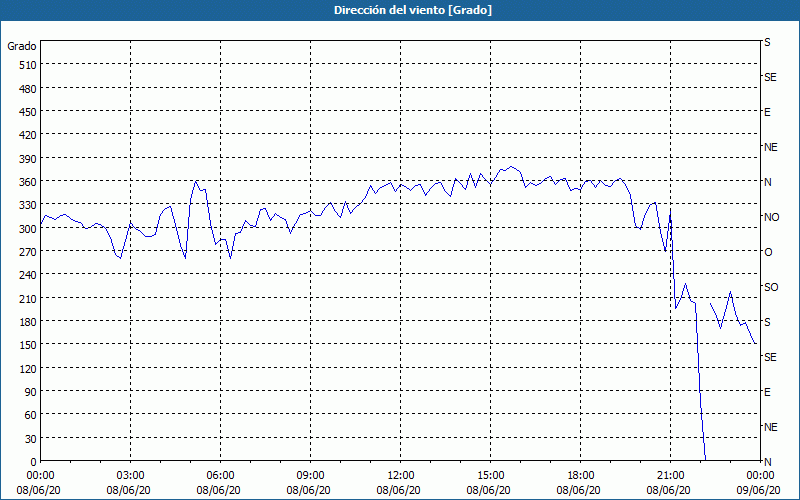Click the 210 degree axis label
This screenshot has width=800, height=500.
(28, 299)
